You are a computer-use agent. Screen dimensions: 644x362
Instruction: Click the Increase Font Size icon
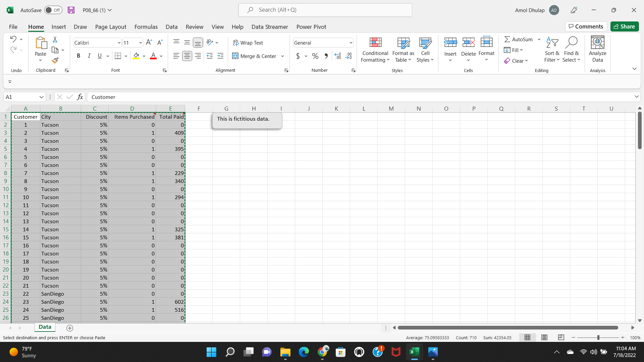pos(149,42)
